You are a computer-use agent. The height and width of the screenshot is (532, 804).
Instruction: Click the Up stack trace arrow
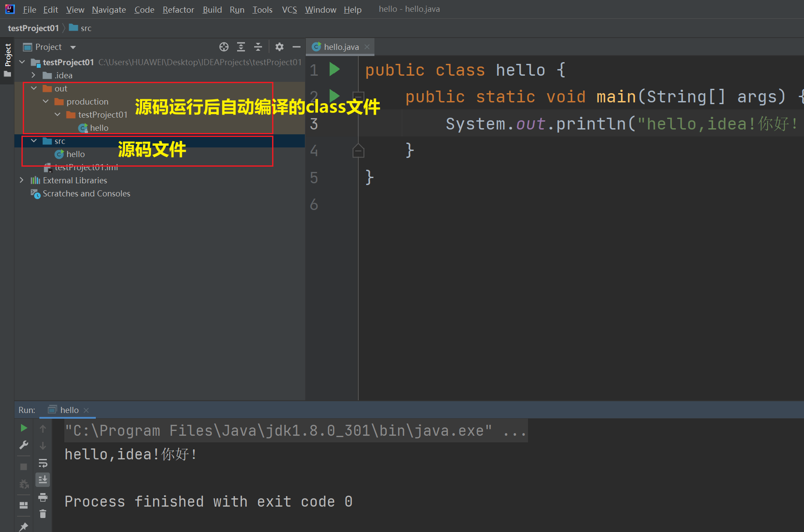43,429
